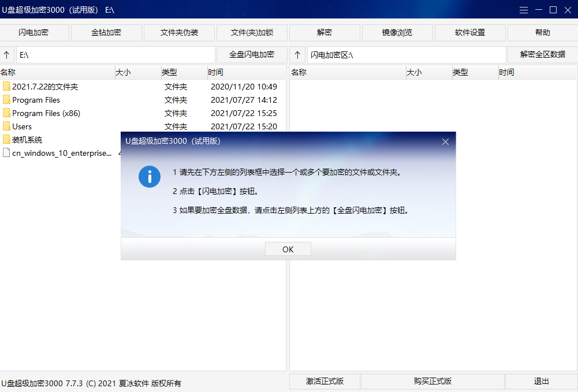Click the 闪电加密 button

[x=33, y=32]
